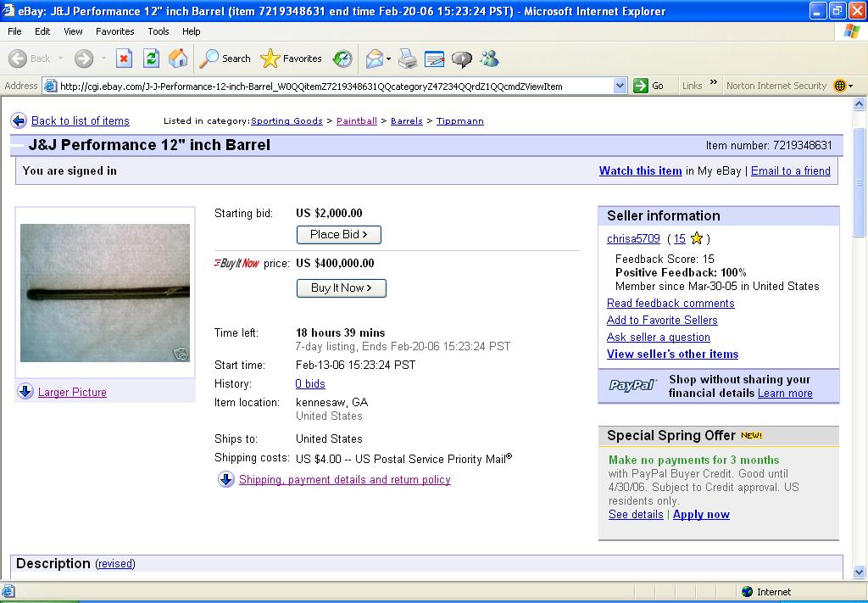This screenshot has width=868, height=603.
Task: Click the Refresh page icon
Action: [151, 59]
